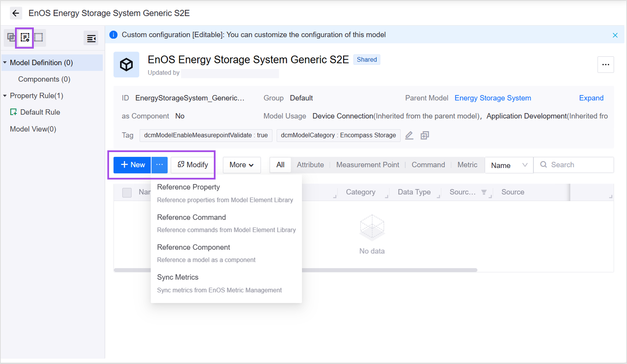
Task: Click the back arrow icon
Action: (16, 13)
